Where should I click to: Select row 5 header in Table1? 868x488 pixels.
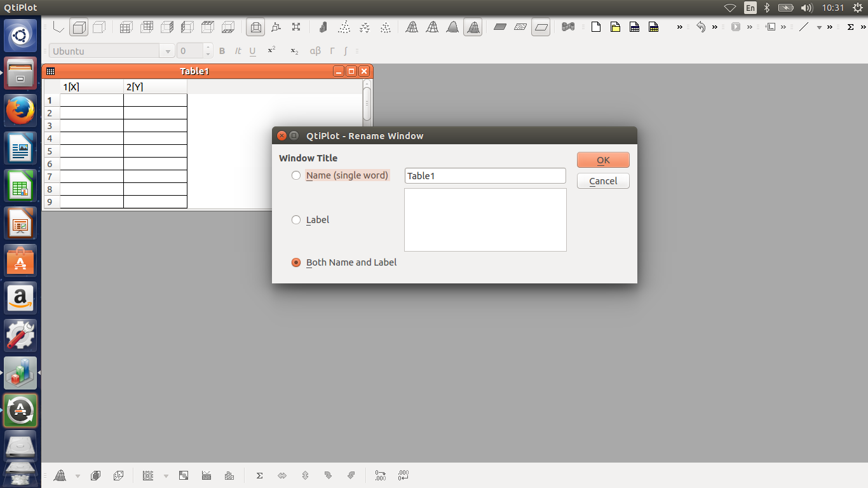pyautogui.click(x=51, y=151)
